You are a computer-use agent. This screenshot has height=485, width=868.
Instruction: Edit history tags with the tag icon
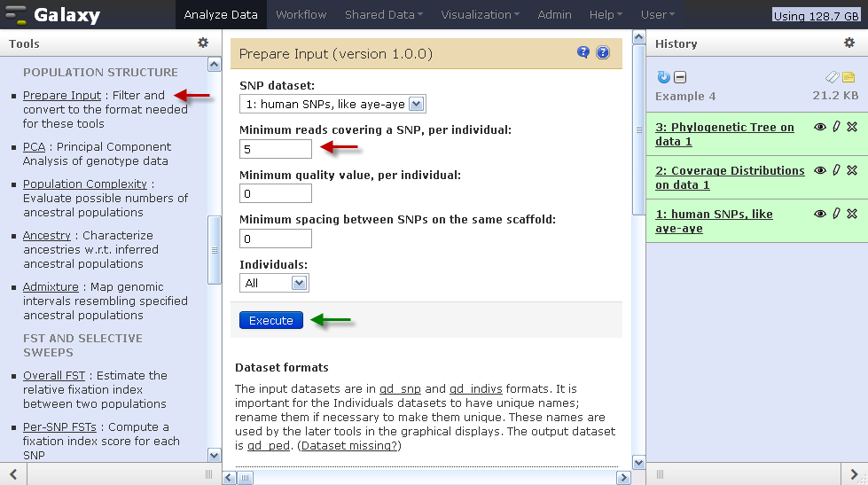click(x=832, y=77)
